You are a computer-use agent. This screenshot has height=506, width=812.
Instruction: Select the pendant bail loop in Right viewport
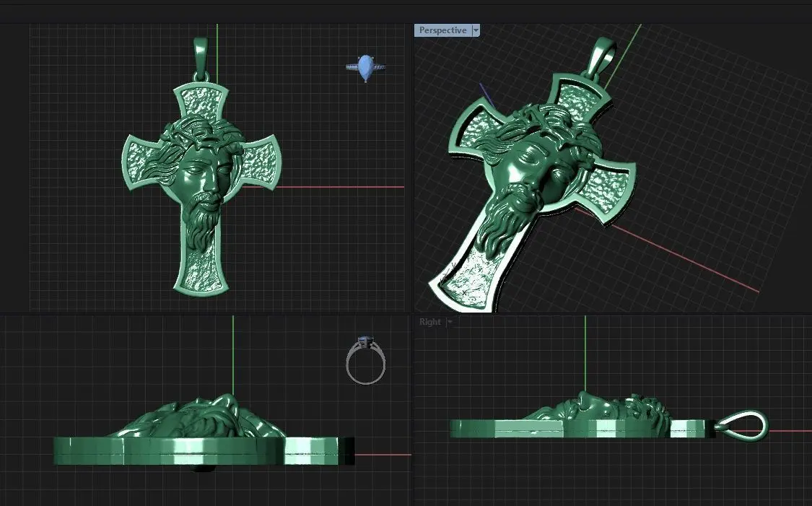coord(742,425)
